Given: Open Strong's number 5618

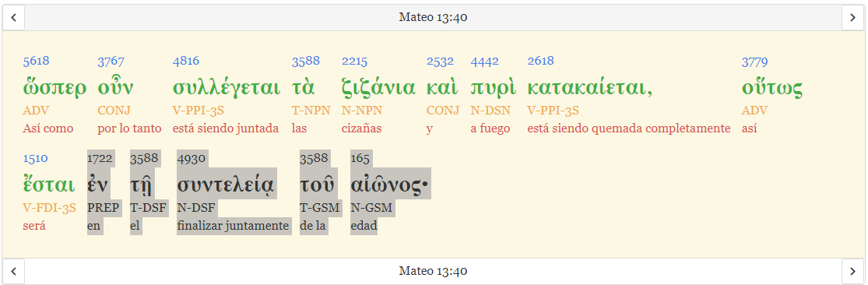Looking at the screenshot, I should [x=36, y=62].
